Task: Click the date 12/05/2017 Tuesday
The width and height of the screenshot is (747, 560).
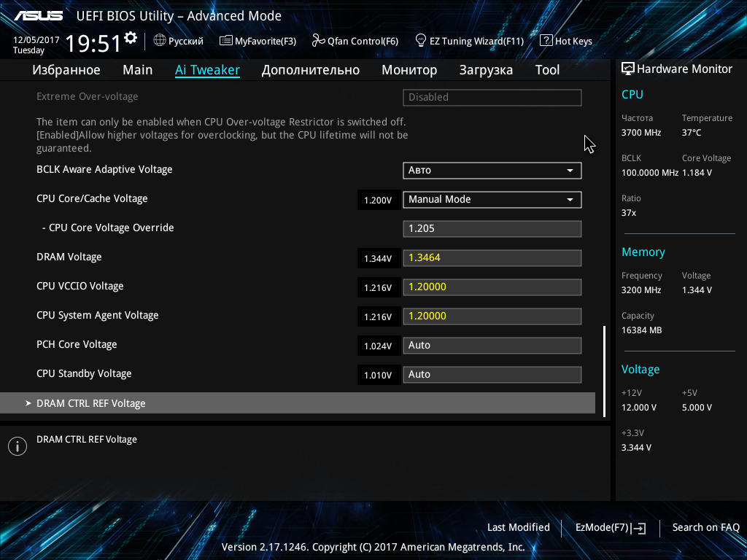Action: coord(36,44)
